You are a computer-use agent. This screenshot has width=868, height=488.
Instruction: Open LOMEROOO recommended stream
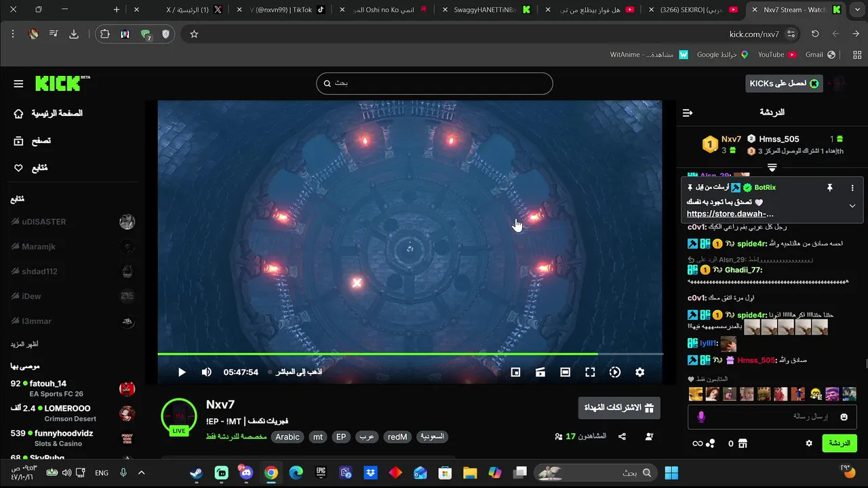tap(73, 413)
